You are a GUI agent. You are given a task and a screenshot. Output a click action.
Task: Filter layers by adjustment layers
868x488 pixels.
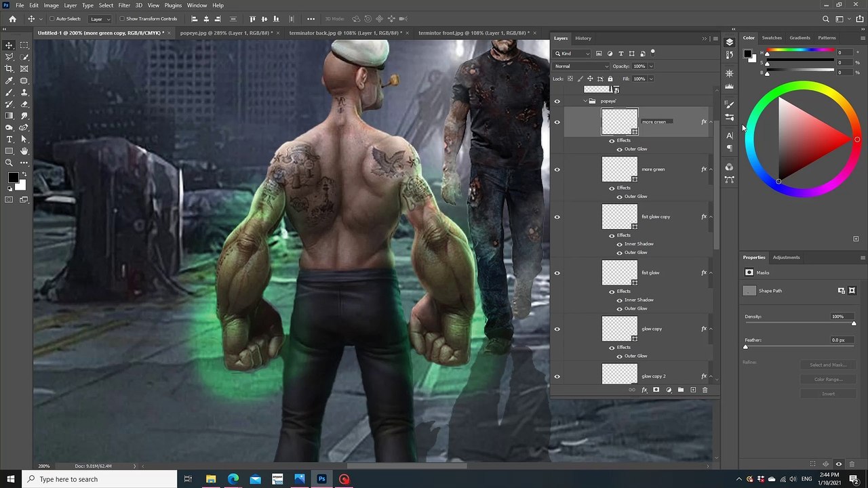tap(610, 54)
